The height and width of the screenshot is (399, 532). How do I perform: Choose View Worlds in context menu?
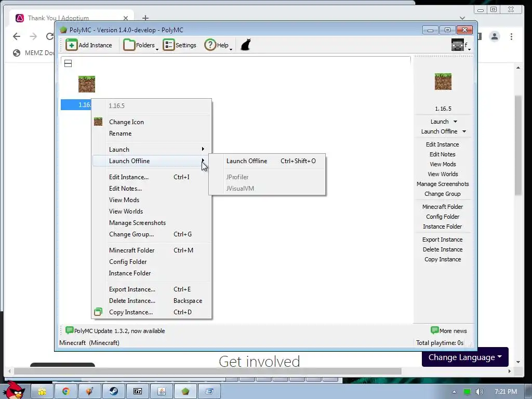(151, 211)
